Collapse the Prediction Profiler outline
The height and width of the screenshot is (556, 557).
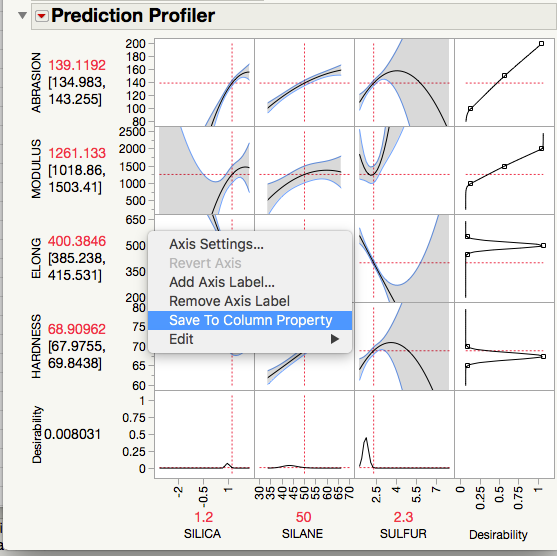pyautogui.click(x=22, y=16)
